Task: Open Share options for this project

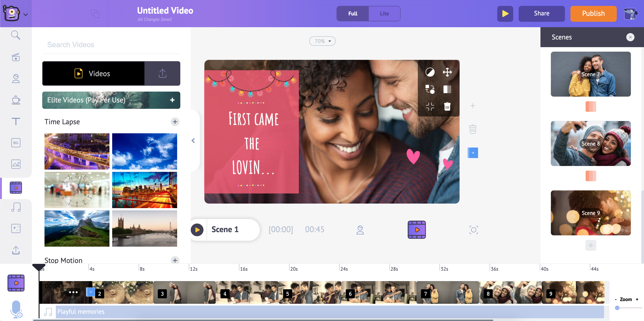Action: click(541, 13)
